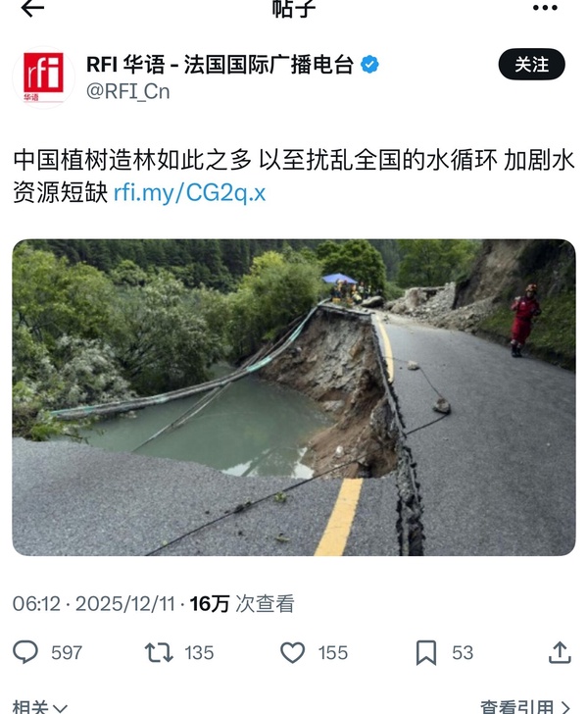Open RFI 华语 account name
The image size is (588, 714).
[x=220, y=64]
